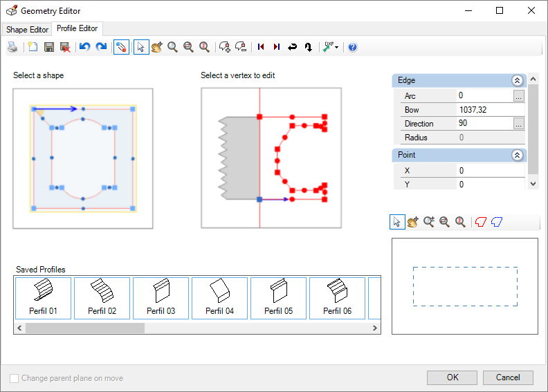Click the undo arrow icon
This screenshot has height=392, width=548.
[84, 47]
